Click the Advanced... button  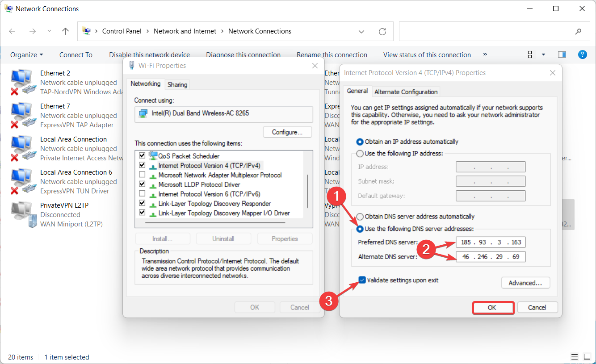(525, 283)
